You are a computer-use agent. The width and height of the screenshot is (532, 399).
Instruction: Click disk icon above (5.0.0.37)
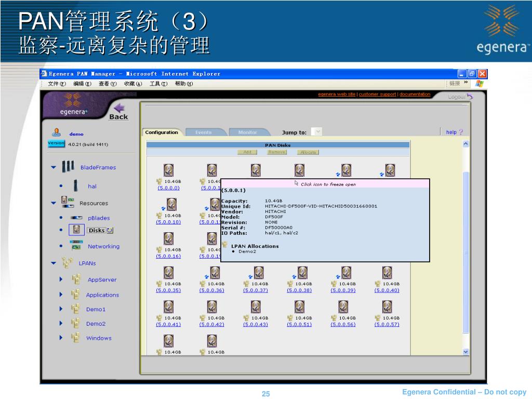[x=259, y=273]
